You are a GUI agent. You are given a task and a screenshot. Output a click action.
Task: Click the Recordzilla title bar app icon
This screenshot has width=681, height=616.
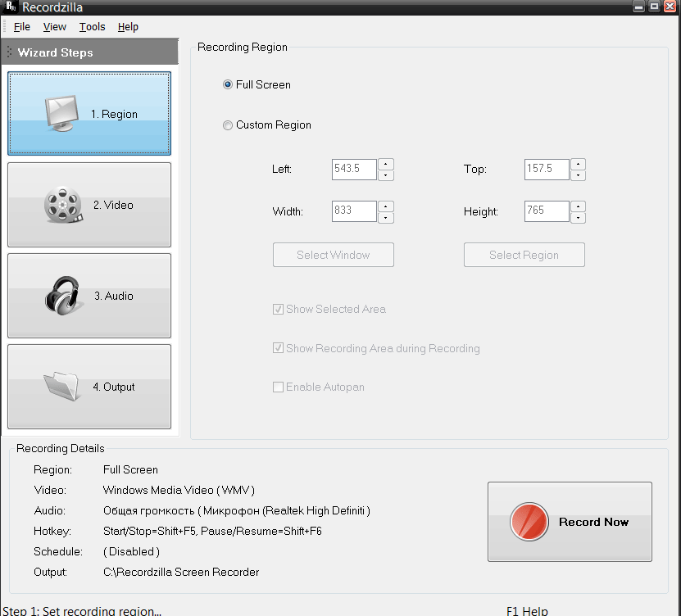[x=11, y=6]
